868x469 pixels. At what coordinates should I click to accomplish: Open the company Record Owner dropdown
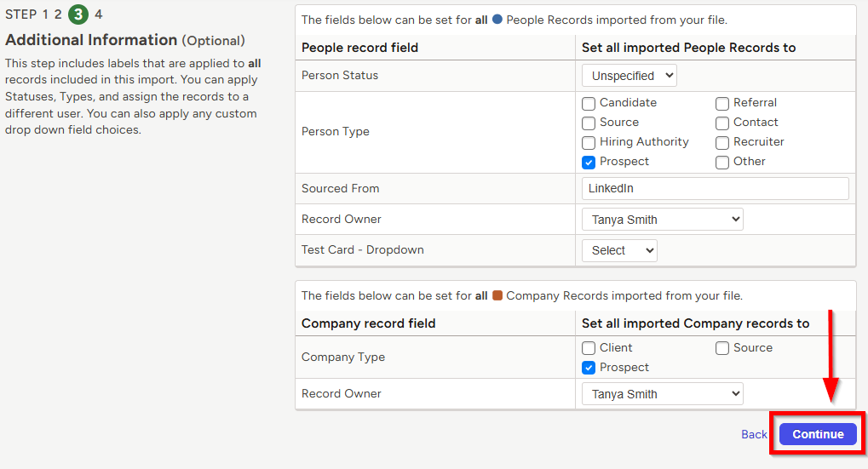tap(663, 394)
